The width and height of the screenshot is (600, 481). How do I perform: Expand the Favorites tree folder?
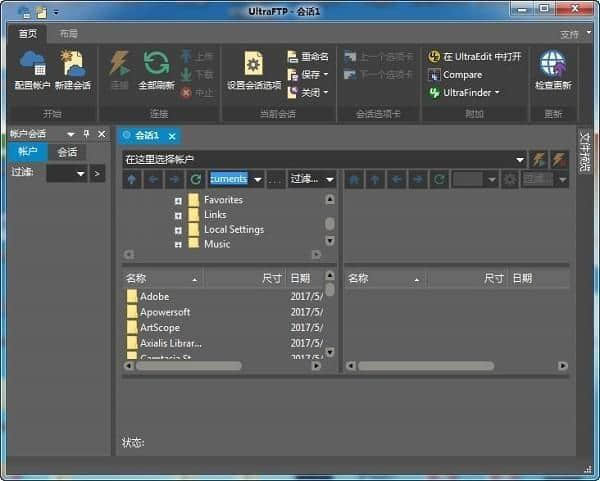click(178, 200)
